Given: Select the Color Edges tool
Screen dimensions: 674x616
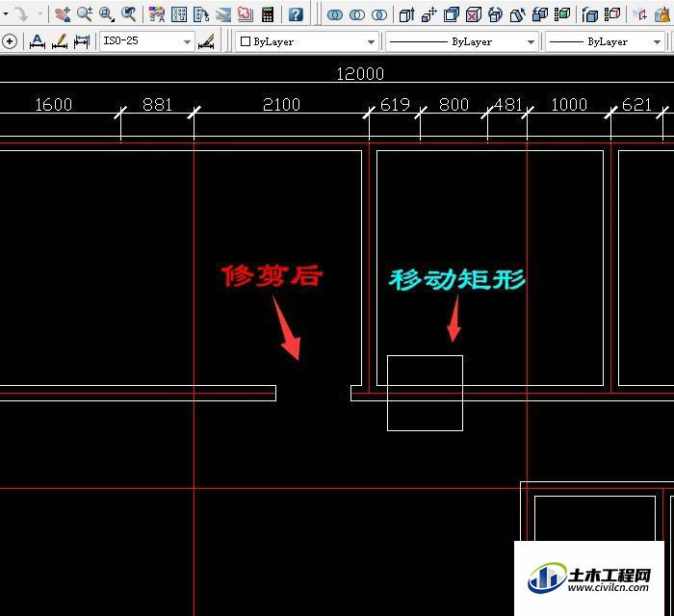Looking at the screenshot, I should point(612,14).
